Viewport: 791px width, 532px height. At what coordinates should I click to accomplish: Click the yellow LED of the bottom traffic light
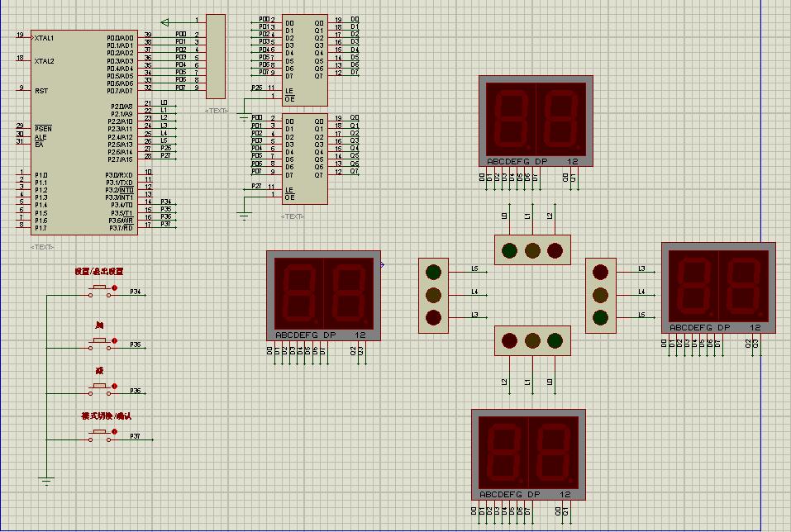[532, 340]
